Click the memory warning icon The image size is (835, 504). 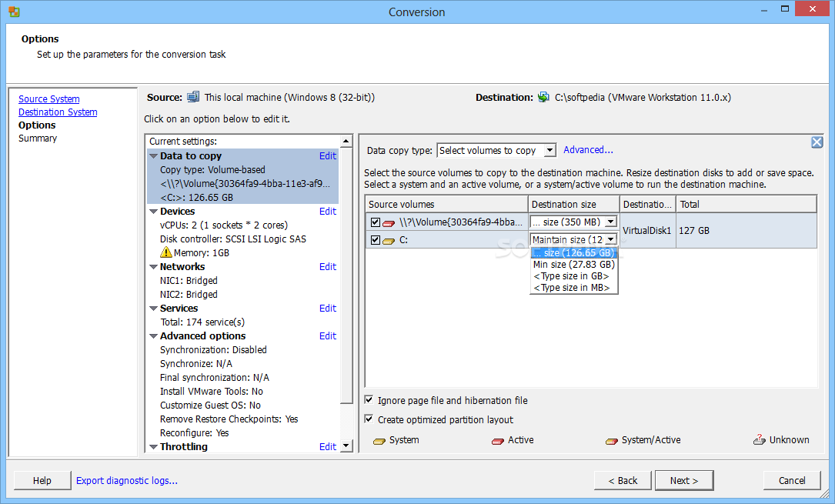166,252
